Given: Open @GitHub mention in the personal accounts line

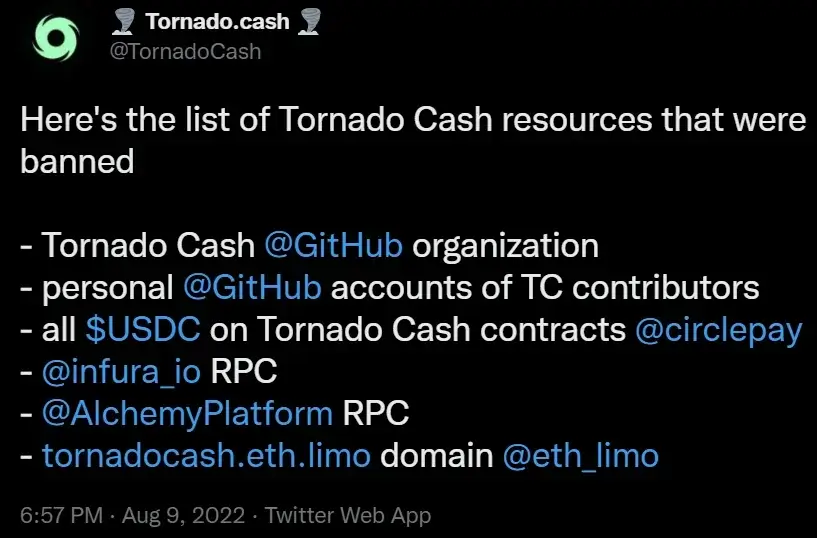Looking at the screenshot, I should (252, 288).
